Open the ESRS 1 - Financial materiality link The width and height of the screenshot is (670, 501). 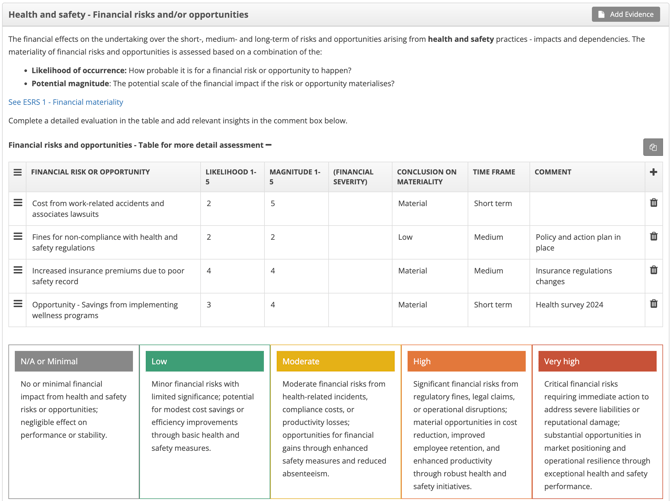[x=66, y=102]
